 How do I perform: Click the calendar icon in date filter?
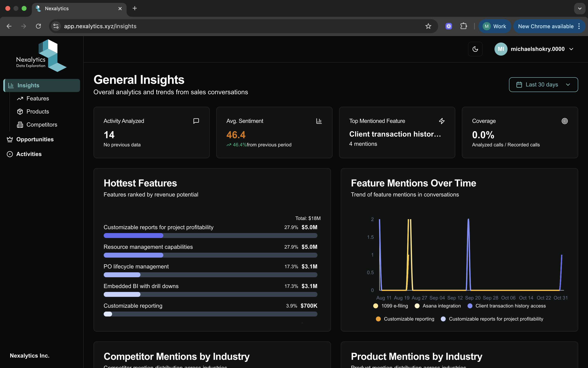519,85
